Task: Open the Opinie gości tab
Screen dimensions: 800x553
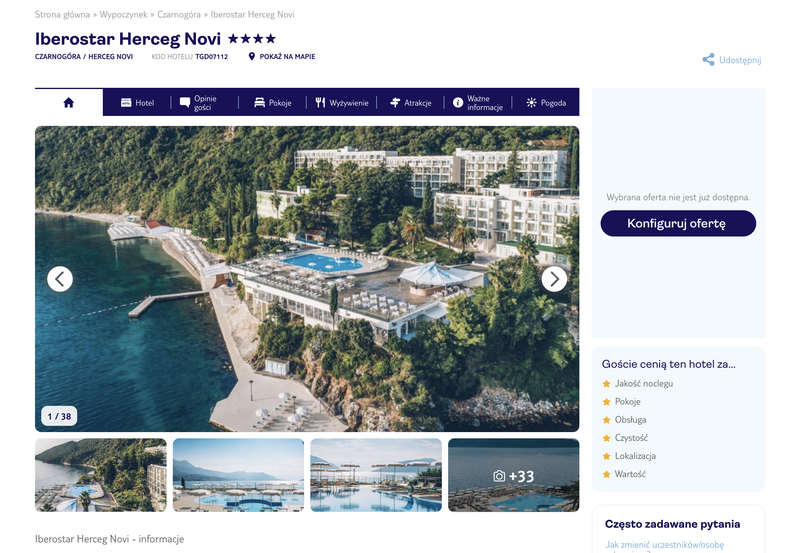Action: coord(198,103)
